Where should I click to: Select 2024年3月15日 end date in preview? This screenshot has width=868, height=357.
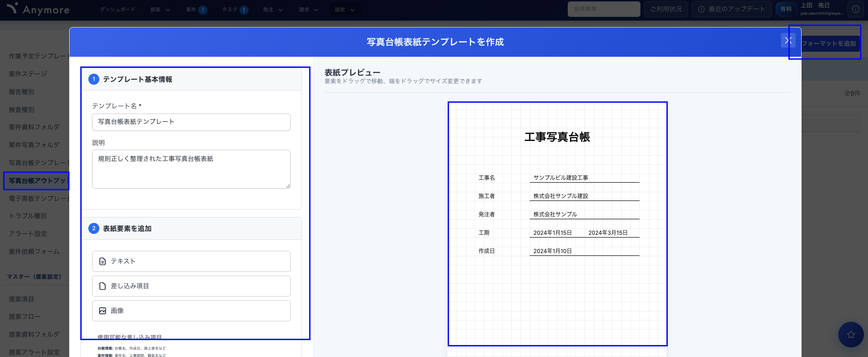[608, 233]
